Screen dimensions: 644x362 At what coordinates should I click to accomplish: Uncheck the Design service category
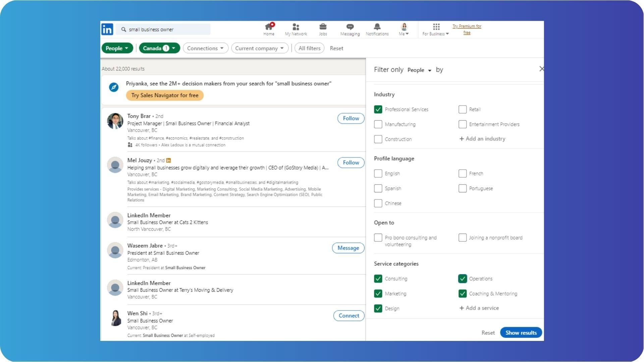[x=378, y=308]
